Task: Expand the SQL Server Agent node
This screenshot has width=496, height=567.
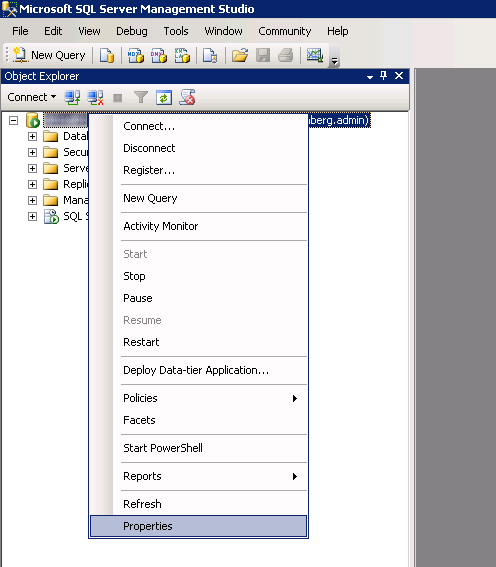Action: point(32,216)
